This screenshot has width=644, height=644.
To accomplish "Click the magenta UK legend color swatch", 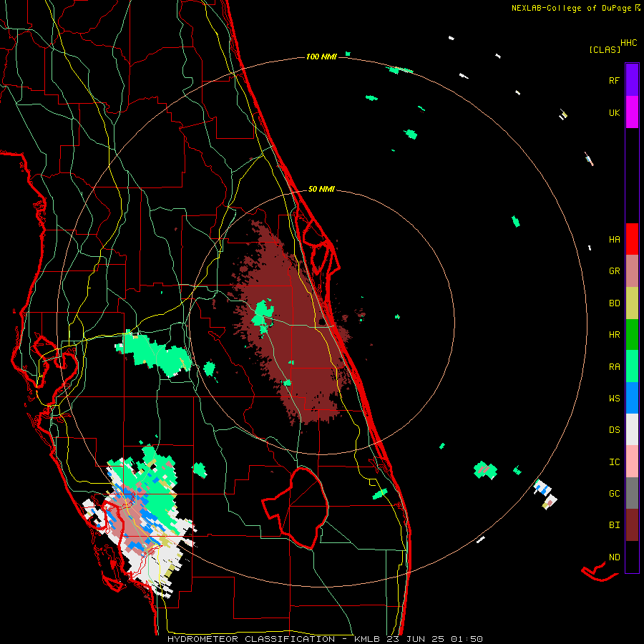I will pos(632,112).
